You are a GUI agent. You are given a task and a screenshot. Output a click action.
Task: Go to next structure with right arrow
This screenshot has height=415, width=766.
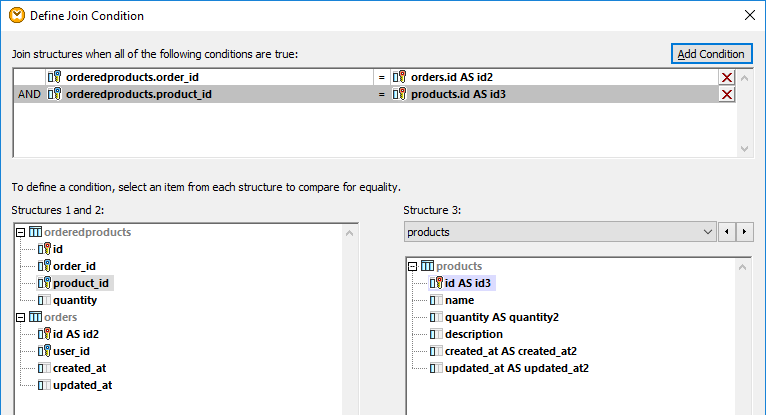744,232
